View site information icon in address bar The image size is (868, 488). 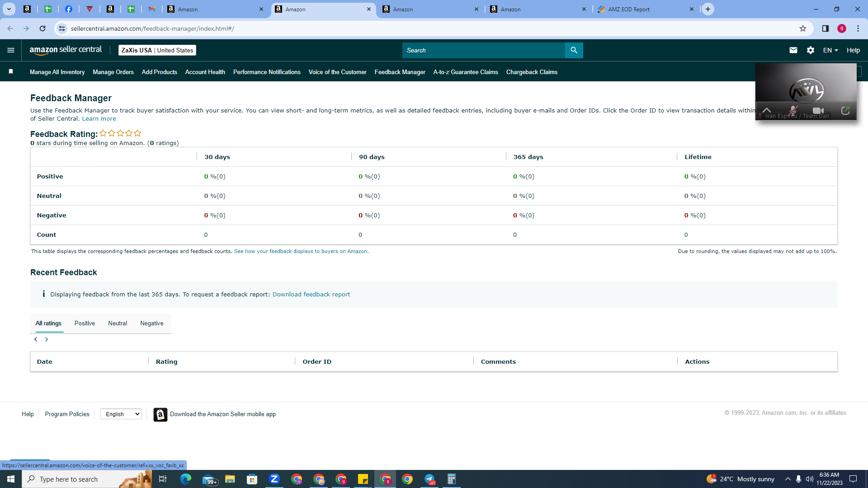click(62, 28)
